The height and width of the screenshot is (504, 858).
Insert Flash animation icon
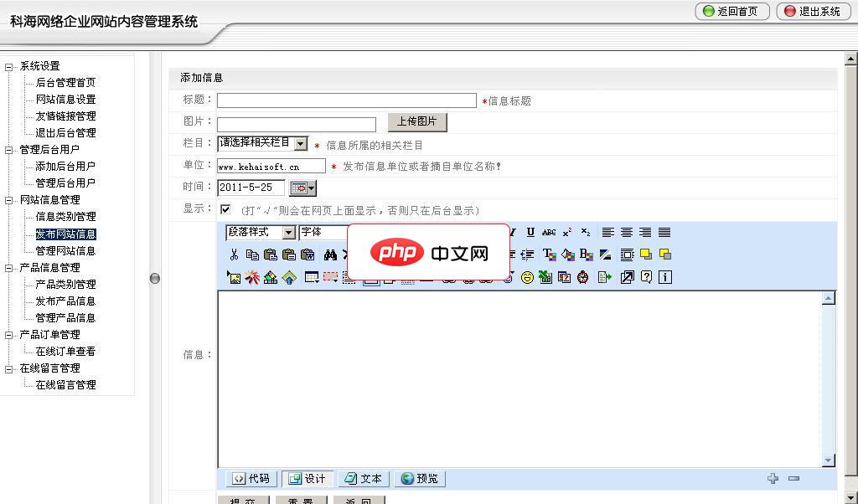coord(252,277)
